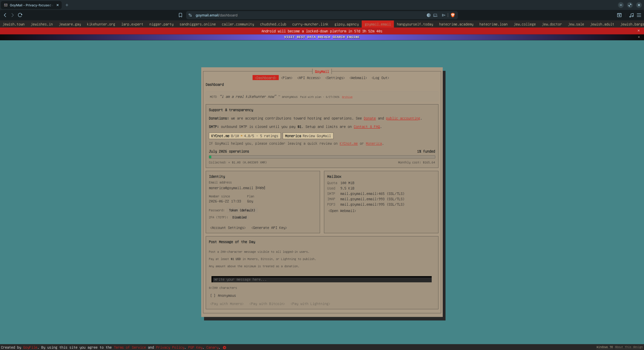Viewport: 644px width, 350px height.
Task: Open the music note playlist icon
Action: (x=632, y=15)
